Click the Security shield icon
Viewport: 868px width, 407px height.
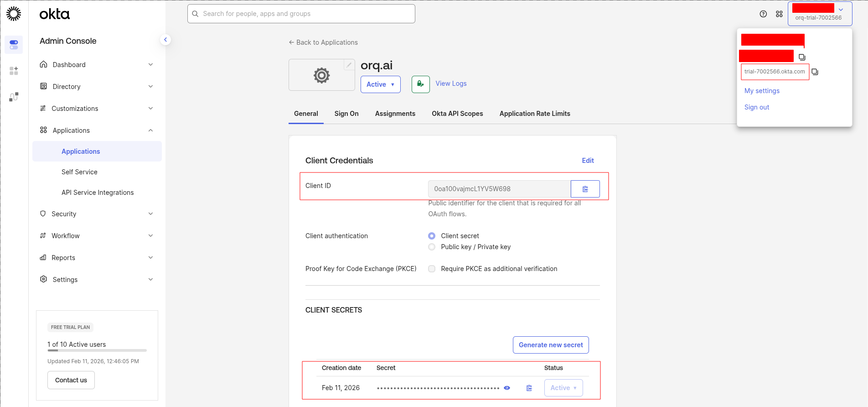pos(43,214)
